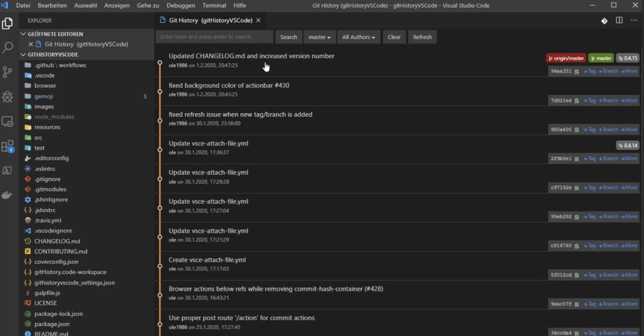Open the Terminal menu
This screenshot has width=644, height=336.
[x=214, y=5]
